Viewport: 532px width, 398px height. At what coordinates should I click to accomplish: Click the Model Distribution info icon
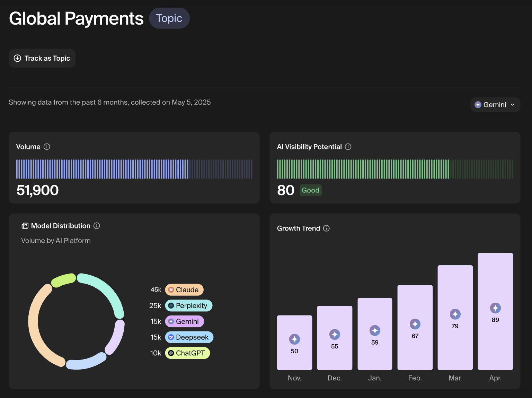tap(97, 226)
